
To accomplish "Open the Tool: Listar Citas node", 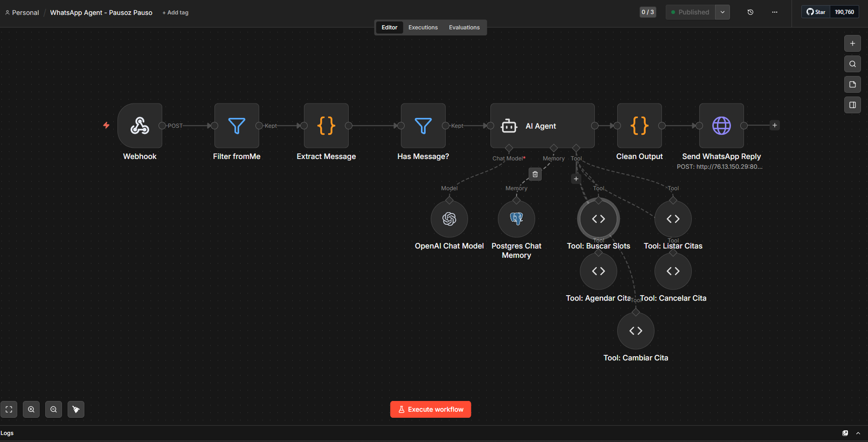I will pyautogui.click(x=673, y=219).
